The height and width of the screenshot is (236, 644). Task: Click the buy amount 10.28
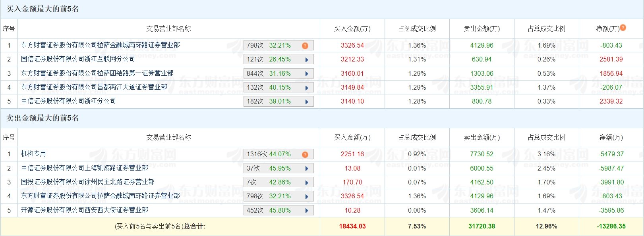[x=352, y=210]
